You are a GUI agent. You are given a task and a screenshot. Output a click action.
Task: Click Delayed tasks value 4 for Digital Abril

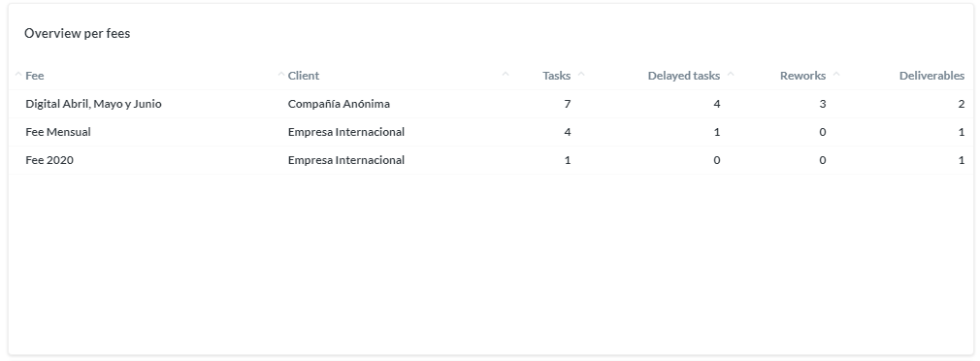pos(717,104)
